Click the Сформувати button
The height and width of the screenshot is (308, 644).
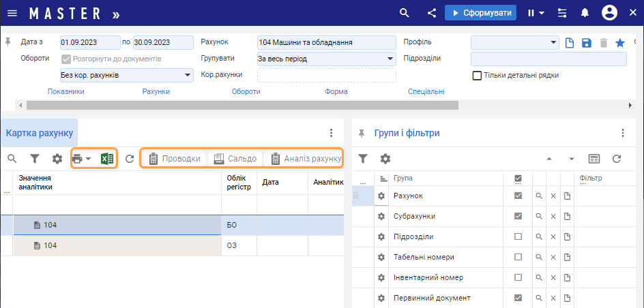(x=480, y=13)
